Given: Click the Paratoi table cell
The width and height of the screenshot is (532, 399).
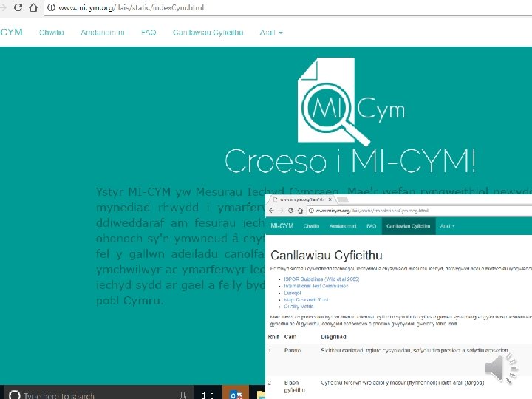Looking at the screenshot, I should pos(293,350).
